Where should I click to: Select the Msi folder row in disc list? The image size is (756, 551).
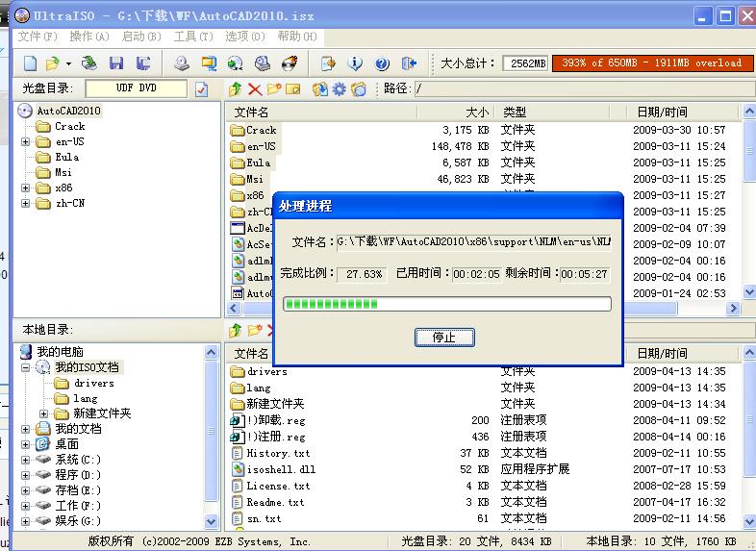pyautogui.click(x=255, y=179)
